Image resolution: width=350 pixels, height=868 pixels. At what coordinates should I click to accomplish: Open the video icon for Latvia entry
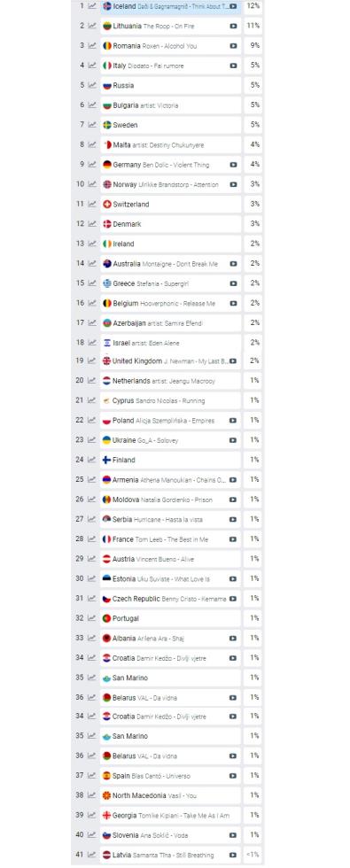pos(233,856)
